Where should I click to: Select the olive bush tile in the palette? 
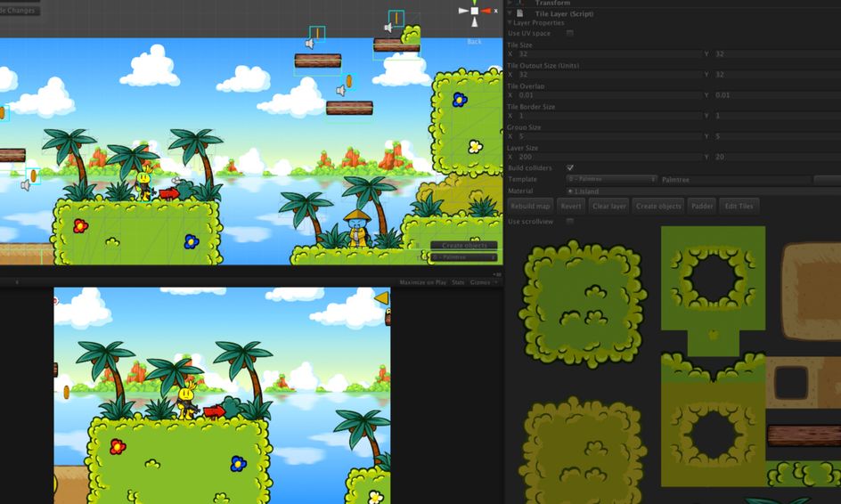583,451
